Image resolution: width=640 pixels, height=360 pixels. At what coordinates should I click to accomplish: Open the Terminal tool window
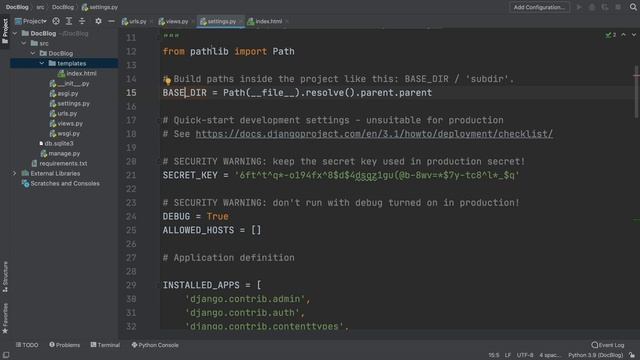105,345
